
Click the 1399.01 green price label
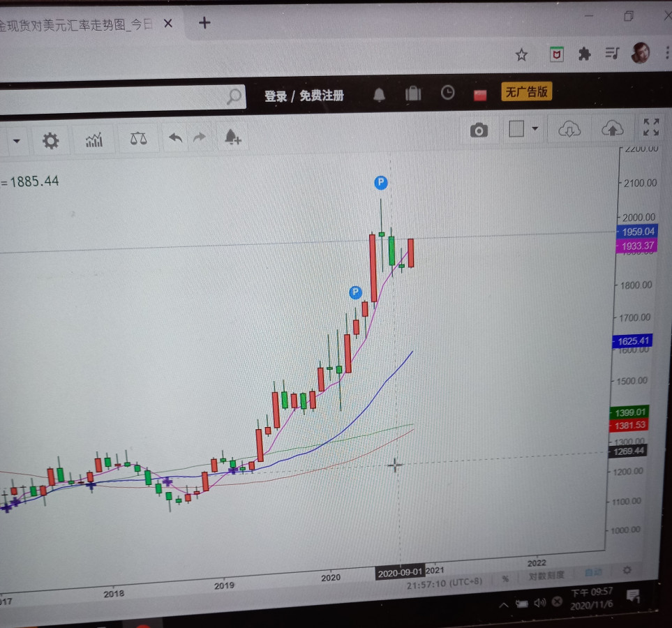click(629, 412)
